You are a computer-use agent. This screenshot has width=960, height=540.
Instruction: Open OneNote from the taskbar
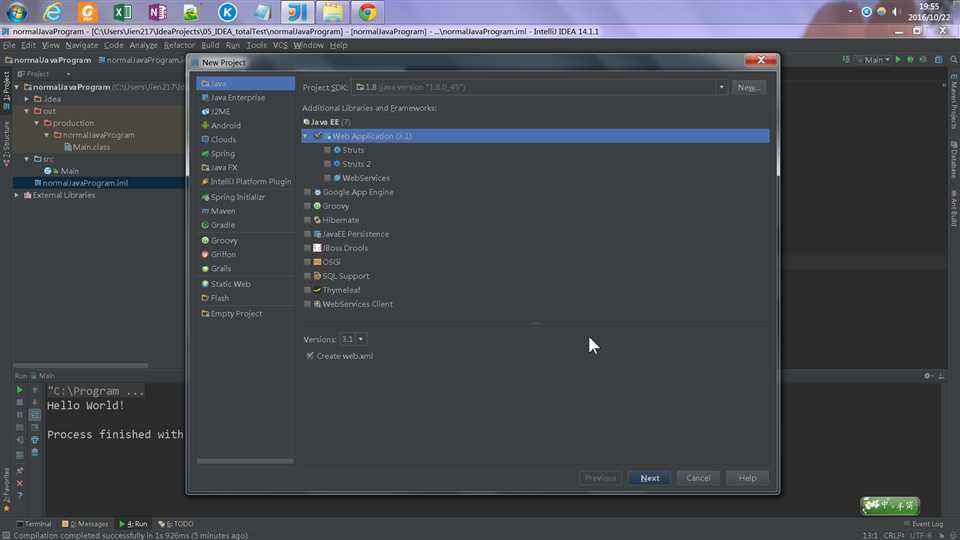(x=157, y=12)
